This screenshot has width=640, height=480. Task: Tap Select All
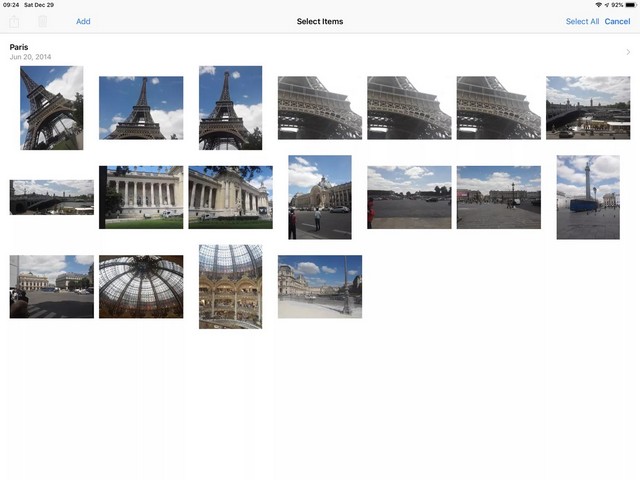point(582,21)
